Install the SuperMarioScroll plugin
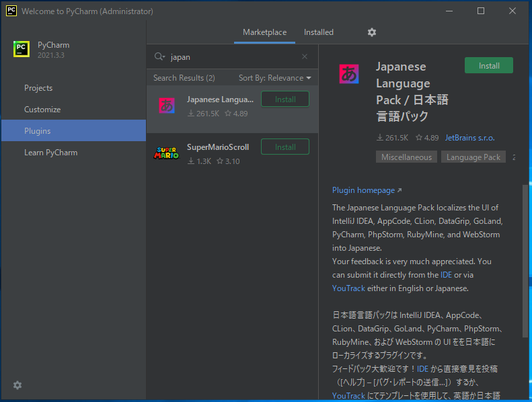532x402 pixels. [x=285, y=147]
